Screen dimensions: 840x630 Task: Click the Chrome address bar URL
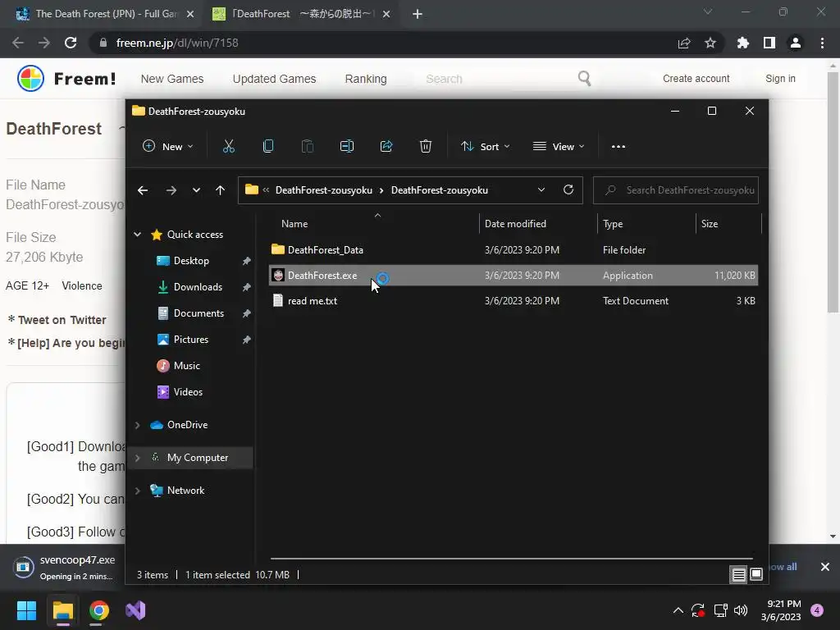[x=177, y=43]
